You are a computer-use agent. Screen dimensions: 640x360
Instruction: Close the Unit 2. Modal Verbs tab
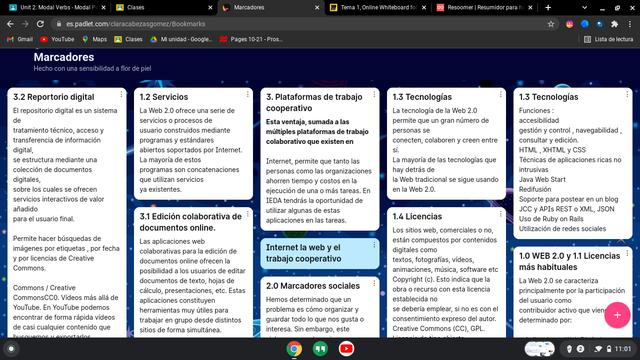tap(103, 7)
